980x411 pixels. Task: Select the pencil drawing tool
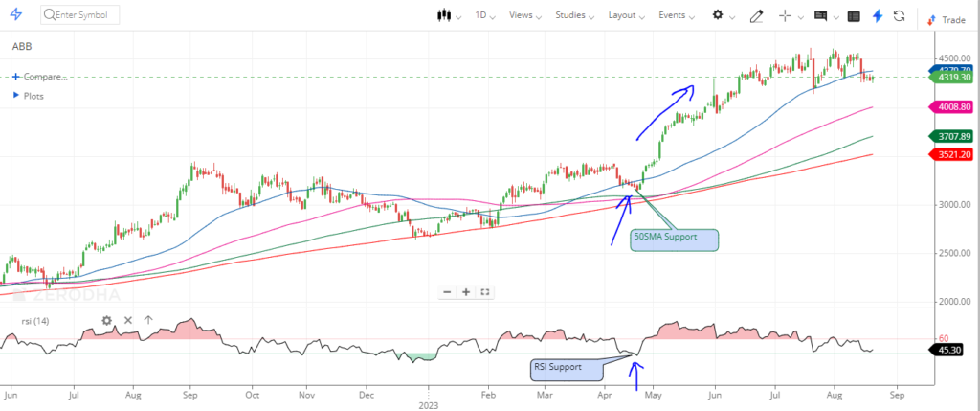(756, 15)
